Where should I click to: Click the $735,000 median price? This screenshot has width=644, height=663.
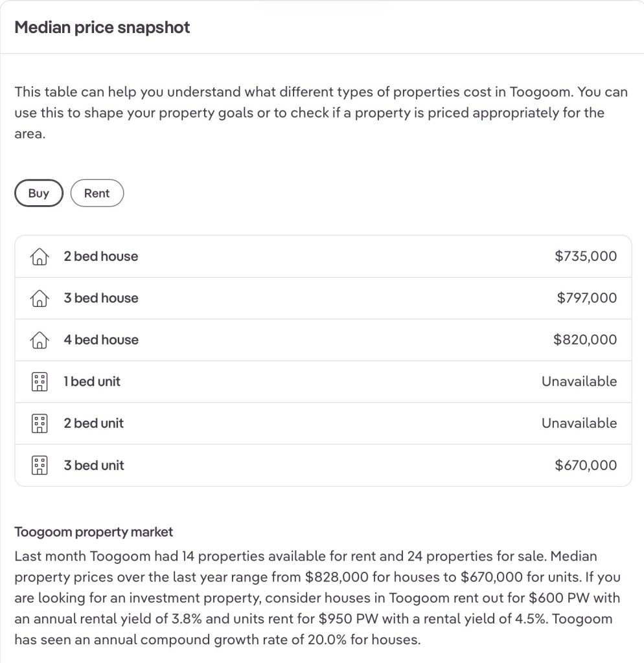586,256
